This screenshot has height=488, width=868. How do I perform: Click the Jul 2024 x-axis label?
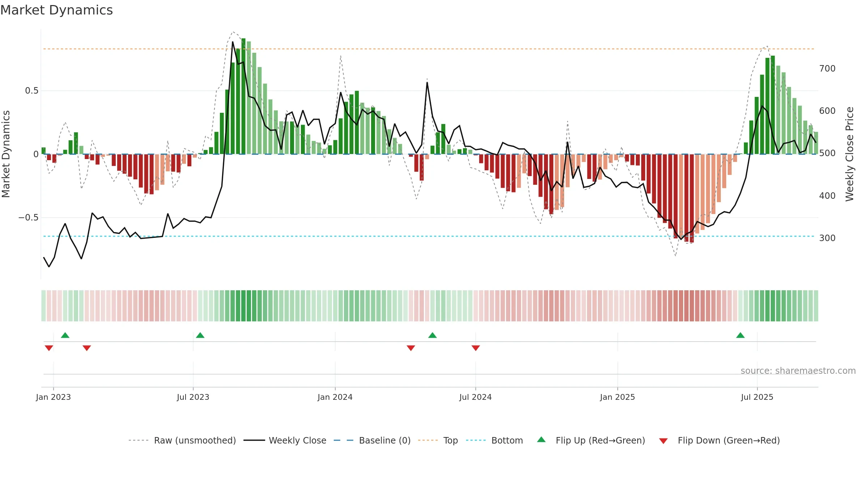click(476, 397)
